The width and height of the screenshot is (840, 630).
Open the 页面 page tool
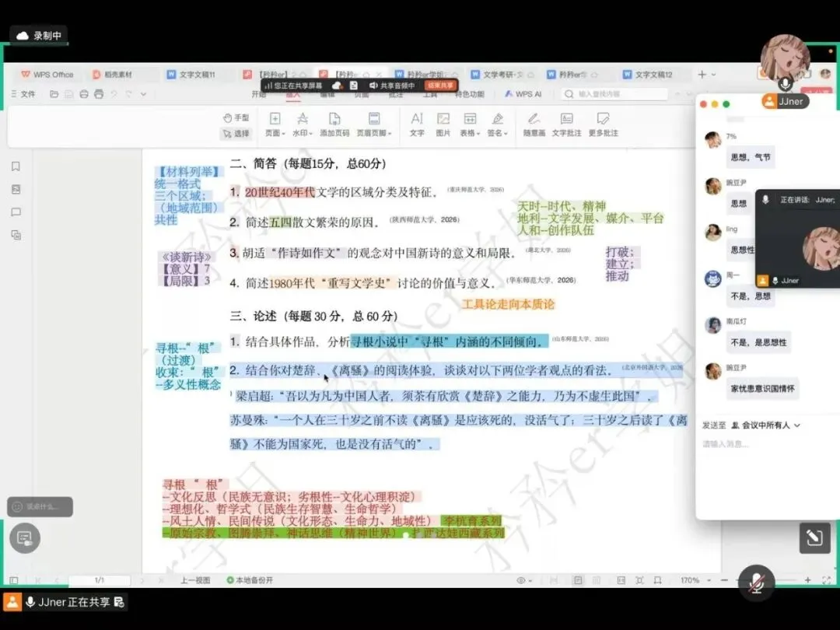(275, 124)
